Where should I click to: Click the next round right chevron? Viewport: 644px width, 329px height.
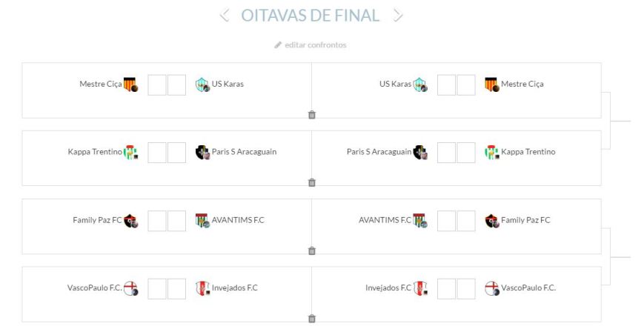pyautogui.click(x=399, y=16)
